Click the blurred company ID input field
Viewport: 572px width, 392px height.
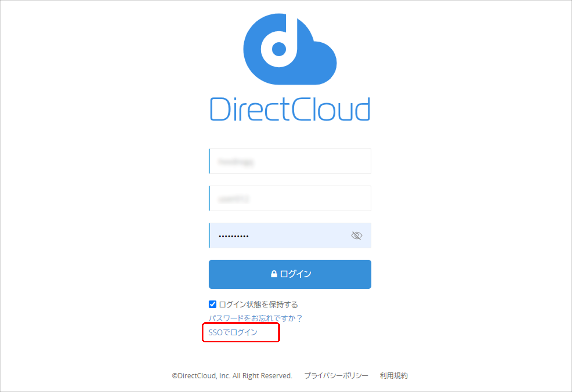click(290, 161)
